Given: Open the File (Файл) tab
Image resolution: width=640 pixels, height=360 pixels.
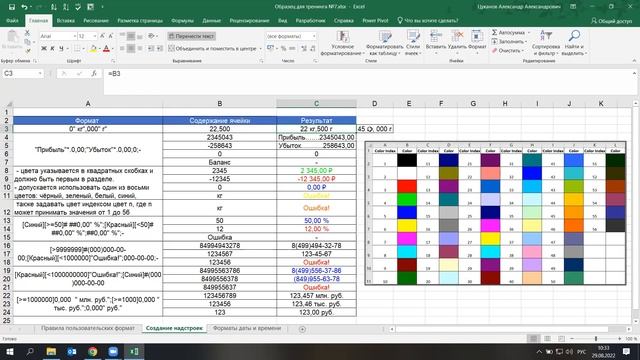Looking at the screenshot, I should pyautogui.click(x=12, y=20).
